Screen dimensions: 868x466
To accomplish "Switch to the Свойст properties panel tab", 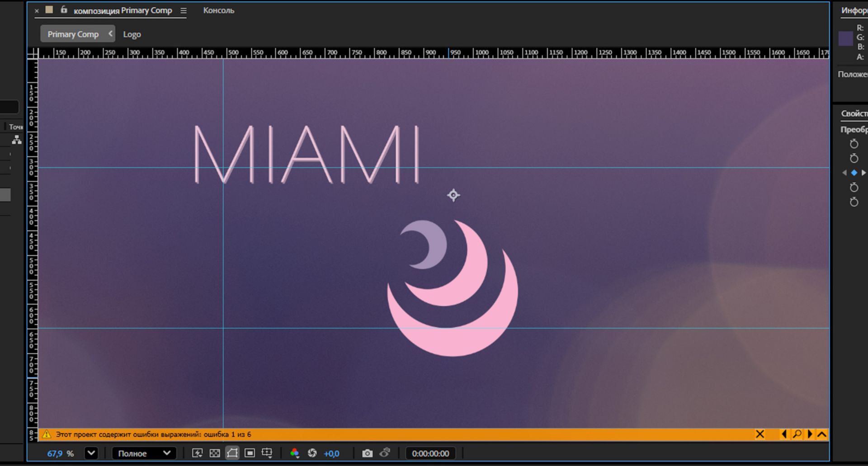I will [x=854, y=113].
